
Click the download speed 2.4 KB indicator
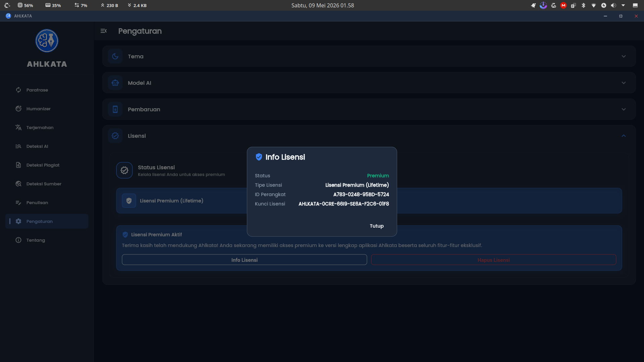(x=137, y=5)
